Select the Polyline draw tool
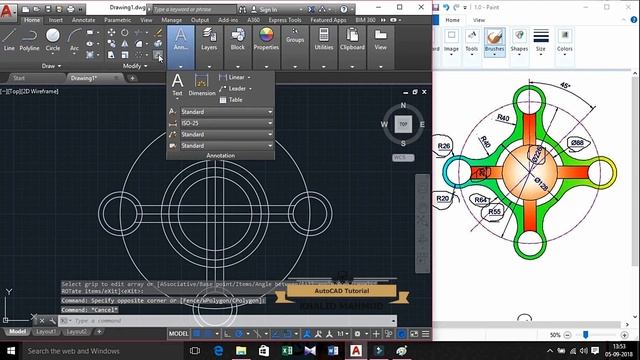The height and width of the screenshot is (360, 640). [29, 40]
